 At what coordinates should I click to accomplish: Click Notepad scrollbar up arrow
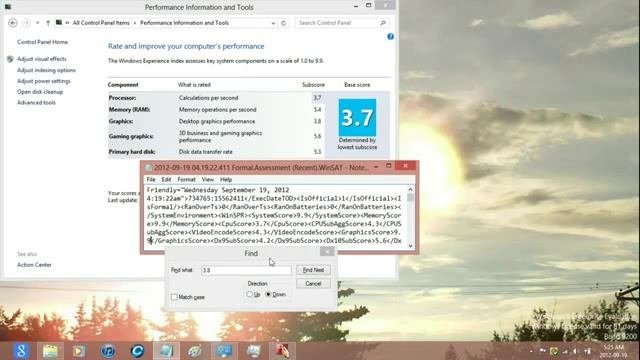click(410, 189)
